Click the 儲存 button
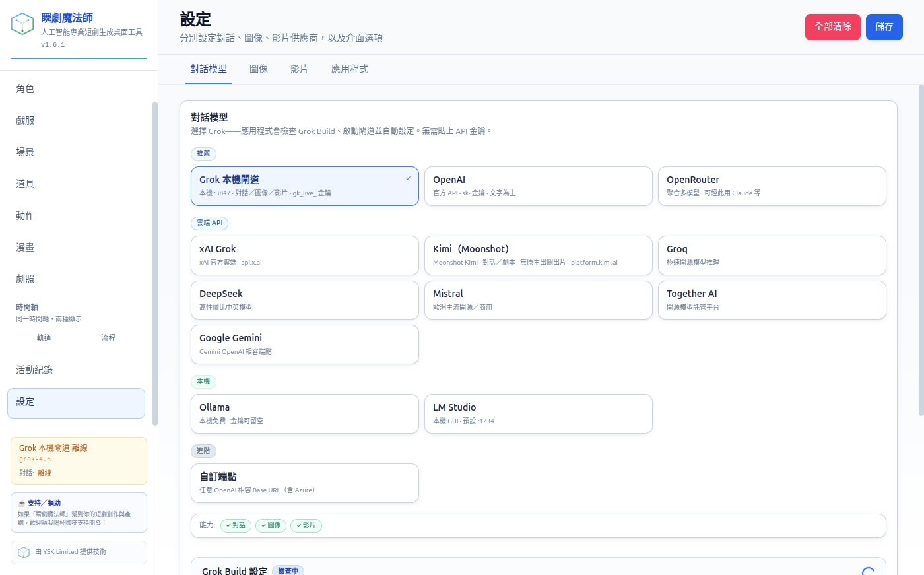Image resolution: width=924 pixels, height=575 pixels. [884, 27]
